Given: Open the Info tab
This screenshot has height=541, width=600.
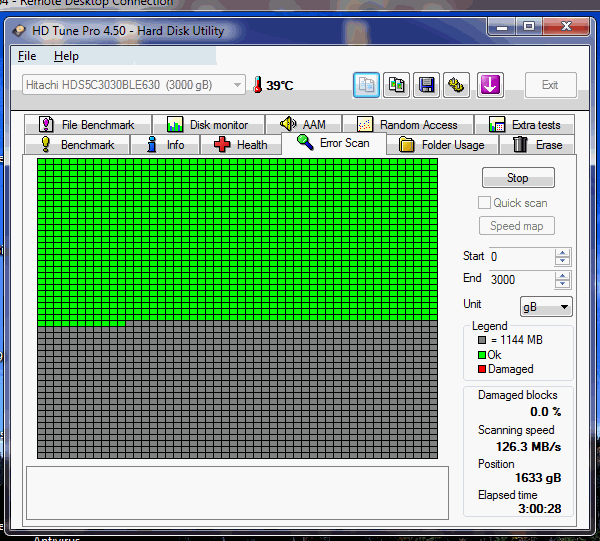Looking at the screenshot, I should point(165,145).
